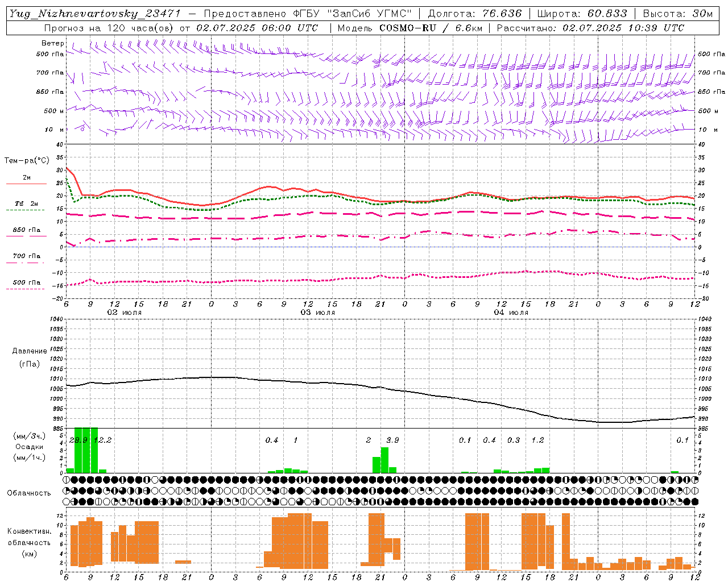Click the 850 гПа temperature legend label
728x582 pixels.
[x=27, y=230]
